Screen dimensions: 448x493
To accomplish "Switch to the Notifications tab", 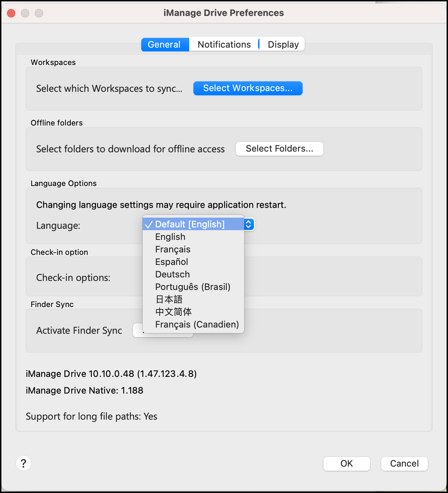I will point(224,45).
